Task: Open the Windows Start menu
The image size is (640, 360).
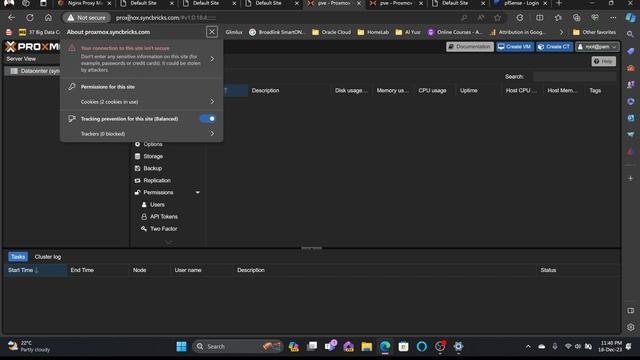Action: (x=181, y=347)
